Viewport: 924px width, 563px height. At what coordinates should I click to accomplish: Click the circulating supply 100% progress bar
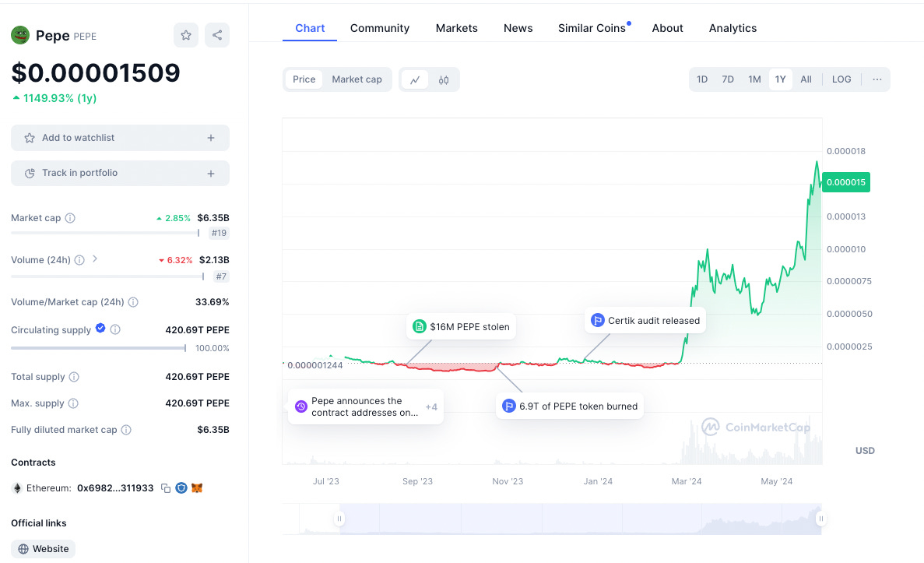click(x=98, y=348)
